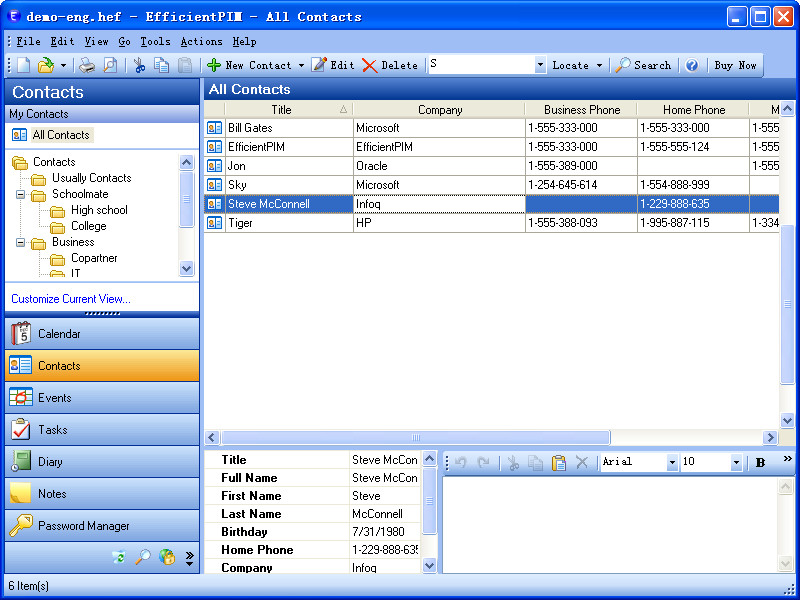Sort contacts by the Title column header
The height and width of the screenshot is (600, 800).
(289, 110)
